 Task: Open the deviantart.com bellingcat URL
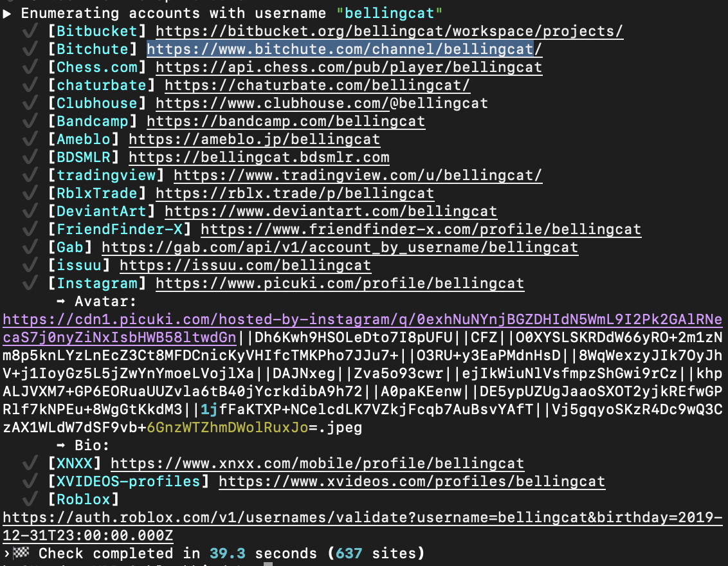coord(331,211)
